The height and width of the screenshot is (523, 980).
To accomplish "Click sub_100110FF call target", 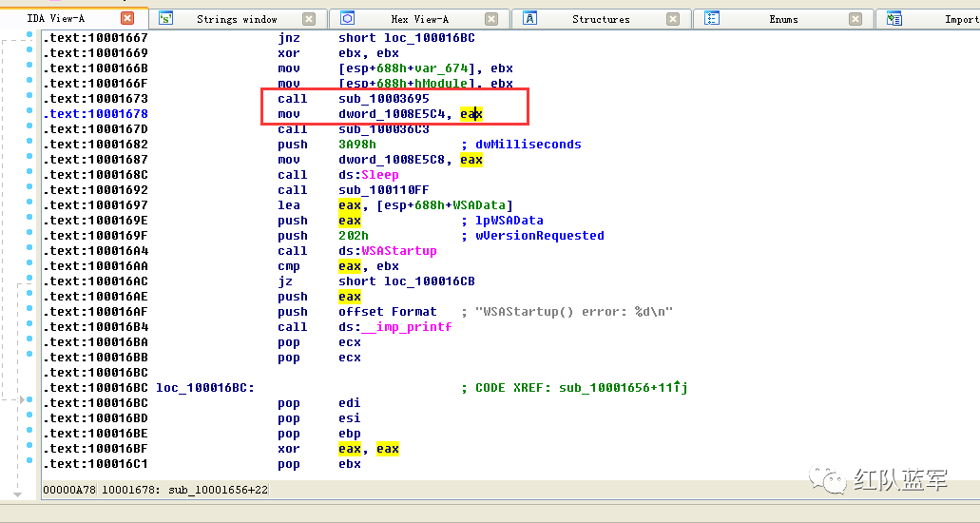I will [384, 189].
